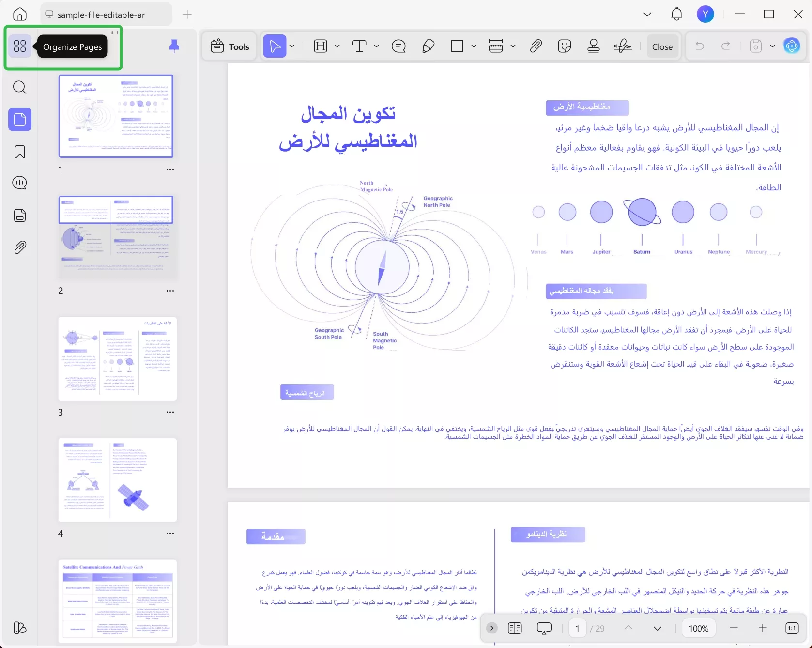The image size is (812, 648).
Task: Add a signature using the Signature tool
Action: 623,46
